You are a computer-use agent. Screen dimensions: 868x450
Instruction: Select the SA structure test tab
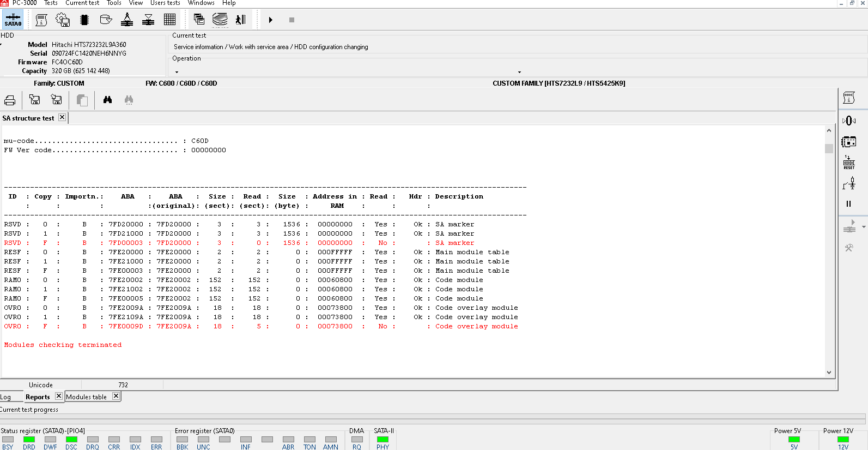pyautogui.click(x=28, y=118)
